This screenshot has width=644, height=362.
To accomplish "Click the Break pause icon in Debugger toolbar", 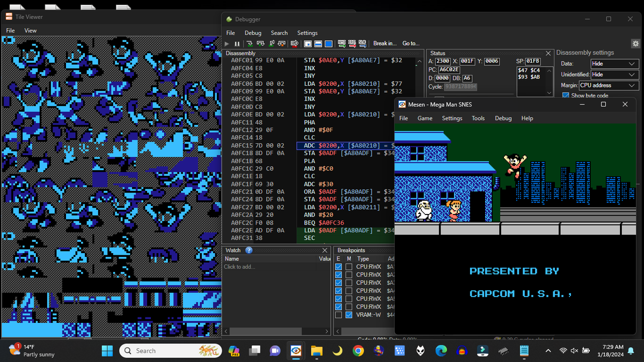I will pos(237,43).
